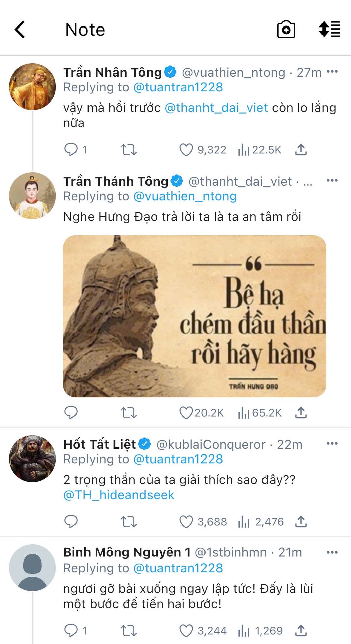
Task: Open the @vuathien_ntong replying-to link
Action: (185, 196)
